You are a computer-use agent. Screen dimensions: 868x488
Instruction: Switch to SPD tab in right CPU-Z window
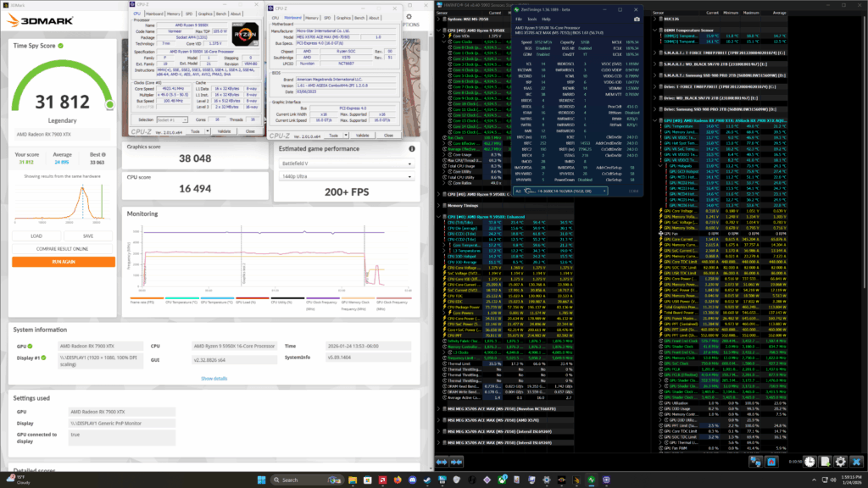point(327,18)
